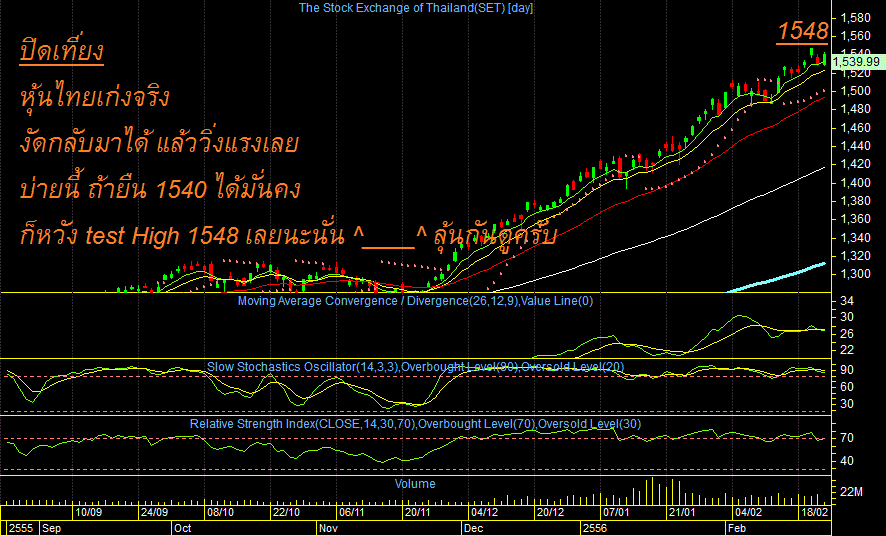Image resolution: width=886 pixels, height=536 pixels.
Task: Select the 60 level on Stochastics axis
Action: [847, 387]
